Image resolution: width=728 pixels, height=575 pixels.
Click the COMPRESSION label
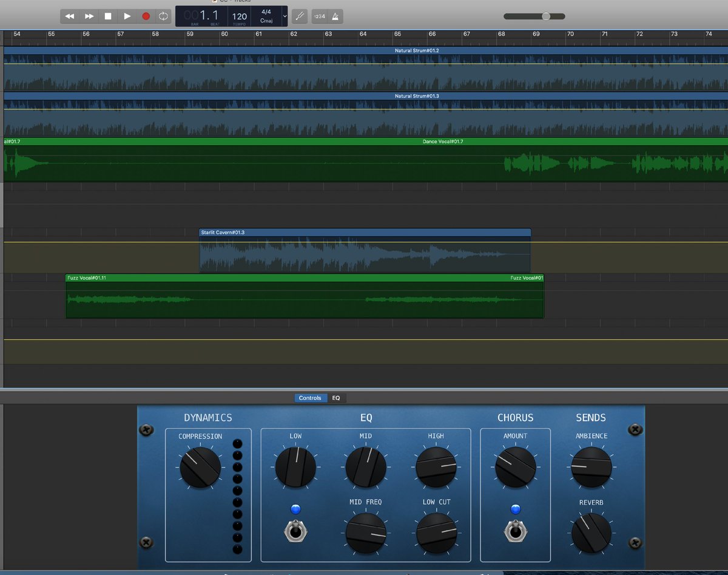point(200,437)
